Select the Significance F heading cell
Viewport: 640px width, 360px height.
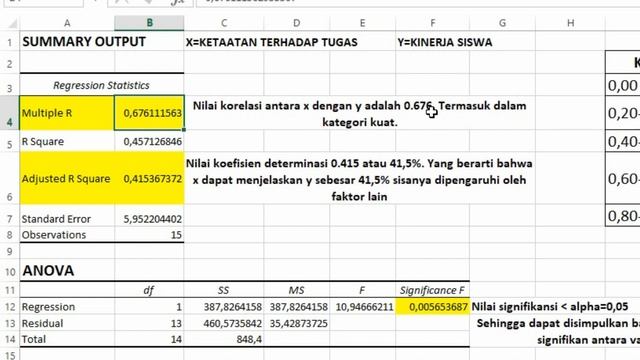click(x=432, y=290)
